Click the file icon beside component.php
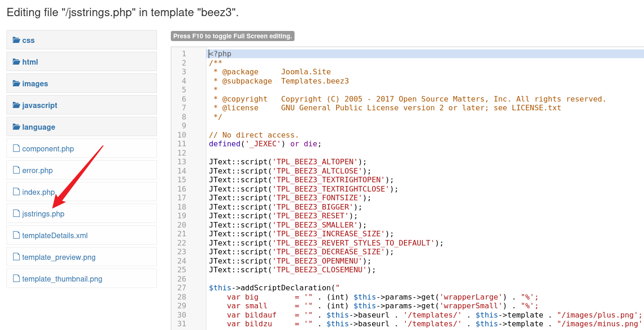This screenshot has height=330, width=644. [17, 148]
